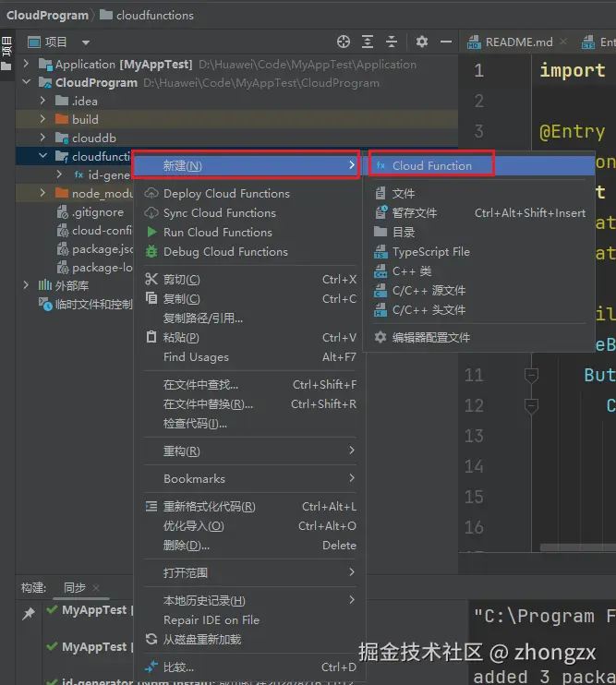Viewport: 616px width, 685px height.
Task: Open project panel settings gear
Action: (x=421, y=42)
